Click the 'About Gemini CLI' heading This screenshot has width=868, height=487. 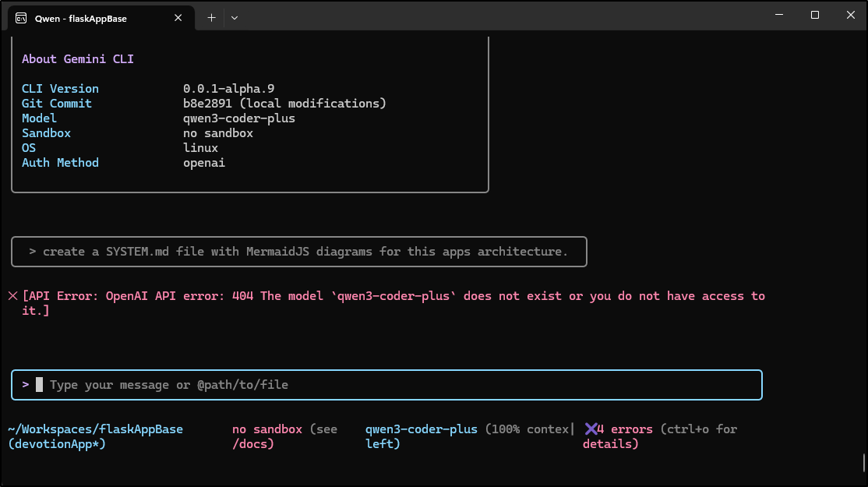(x=77, y=59)
